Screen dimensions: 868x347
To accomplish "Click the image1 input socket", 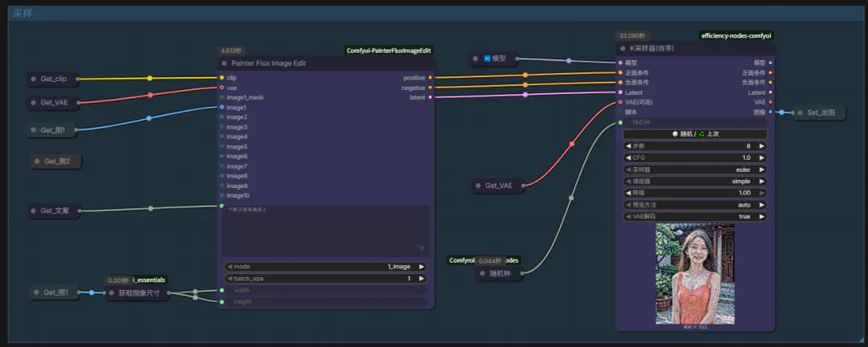I will [222, 107].
